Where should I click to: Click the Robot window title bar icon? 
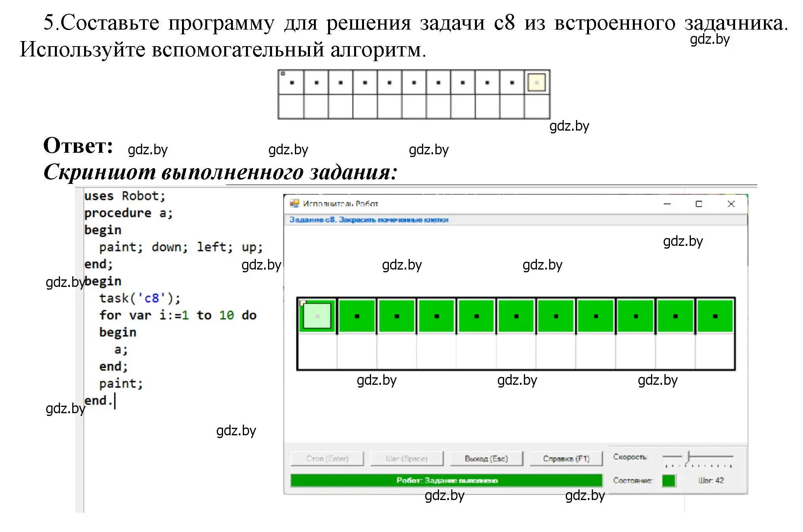tap(295, 204)
